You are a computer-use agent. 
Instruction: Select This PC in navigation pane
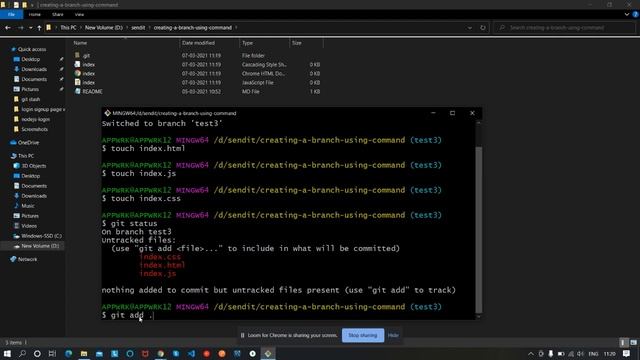point(26,156)
